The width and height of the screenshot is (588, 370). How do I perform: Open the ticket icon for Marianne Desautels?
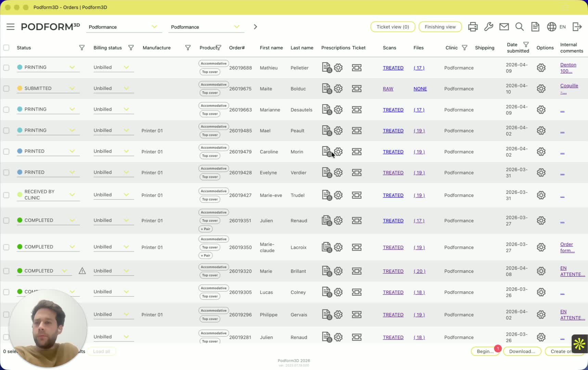pyautogui.click(x=357, y=110)
